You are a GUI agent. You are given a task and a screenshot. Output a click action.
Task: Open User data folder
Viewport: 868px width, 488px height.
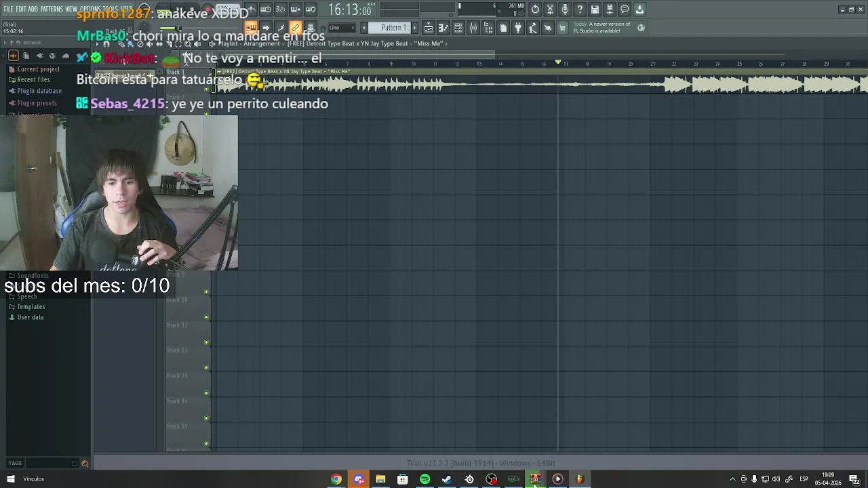30,317
